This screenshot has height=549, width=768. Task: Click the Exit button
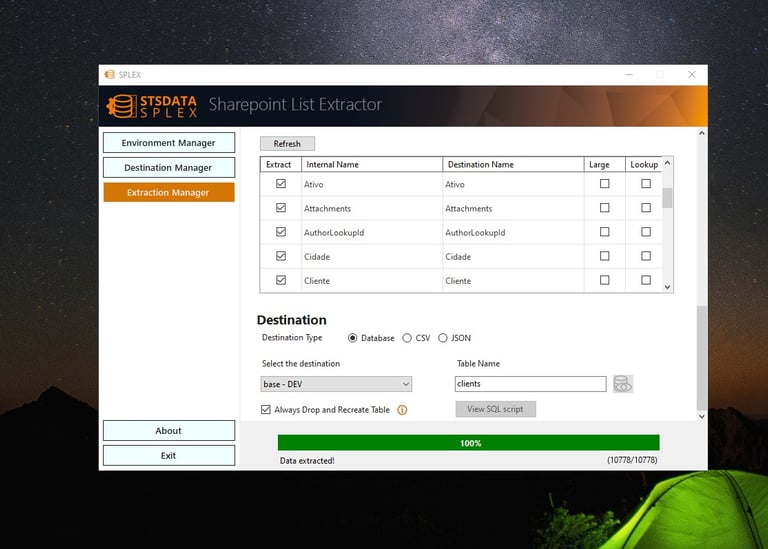click(x=169, y=455)
